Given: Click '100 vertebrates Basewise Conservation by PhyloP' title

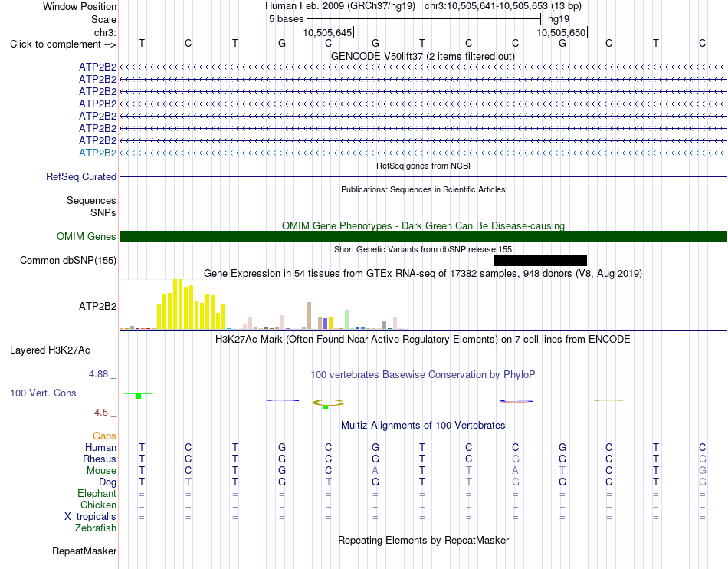Looking at the screenshot, I should click(423, 374).
